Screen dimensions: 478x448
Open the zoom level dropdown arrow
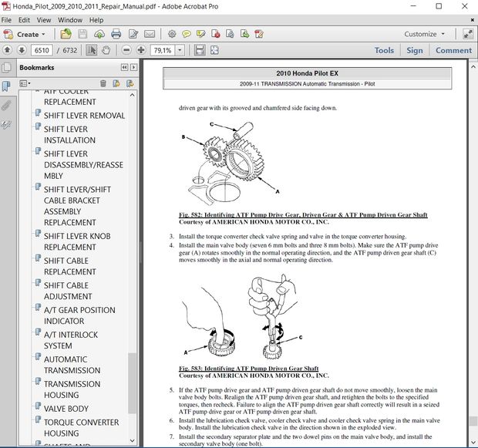(x=180, y=50)
